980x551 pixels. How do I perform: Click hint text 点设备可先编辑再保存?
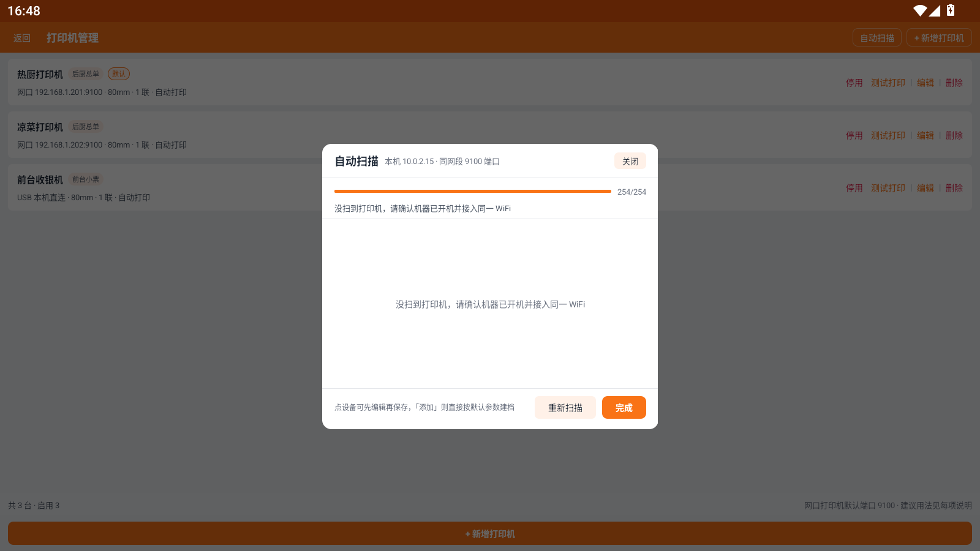pos(424,407)
